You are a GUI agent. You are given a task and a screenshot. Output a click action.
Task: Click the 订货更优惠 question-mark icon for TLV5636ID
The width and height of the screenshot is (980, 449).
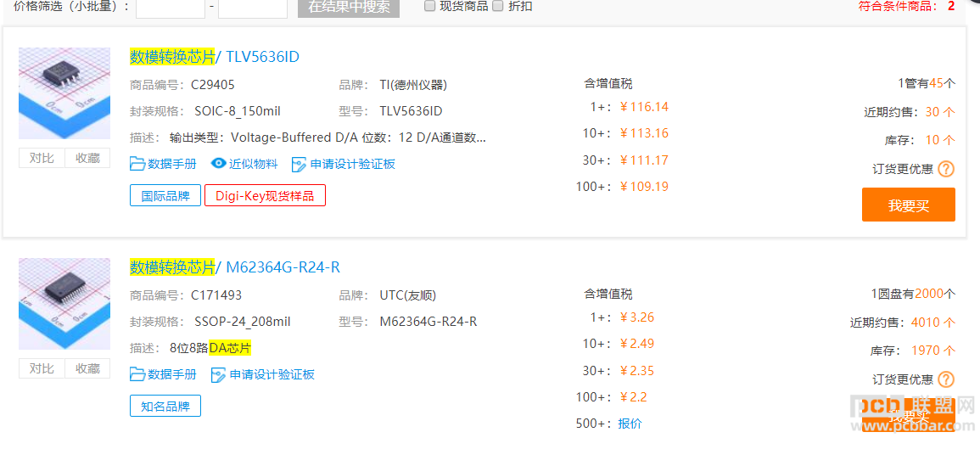(x=947, y=169)
